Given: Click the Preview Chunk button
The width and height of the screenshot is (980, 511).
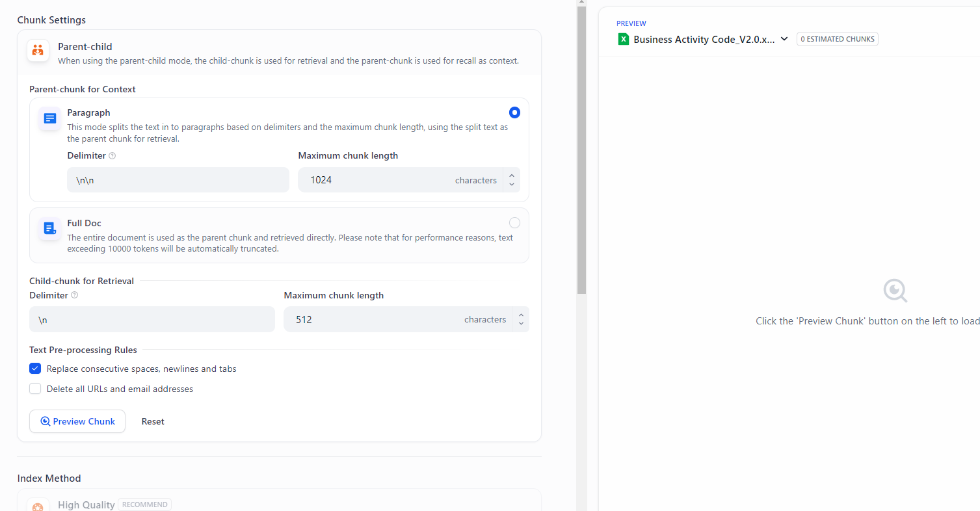Looking at the screenshot, I should [x=77, y=421].
